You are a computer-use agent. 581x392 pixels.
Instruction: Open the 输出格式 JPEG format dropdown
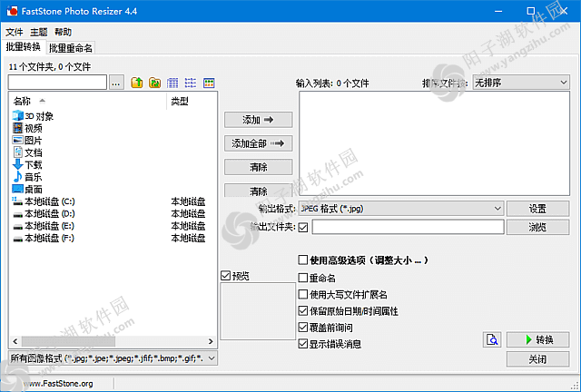pyautogui.click(x=401, y=209)
